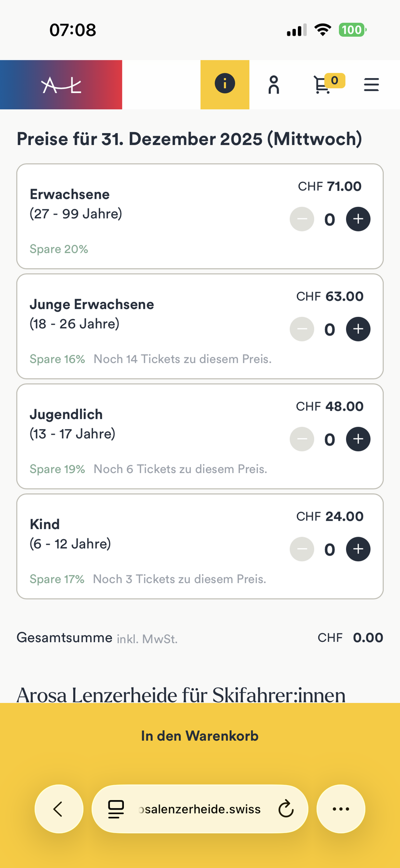The height and width of the screenshot is (868, 400).
Task: Add one Kind ticket
Action: 358,549
